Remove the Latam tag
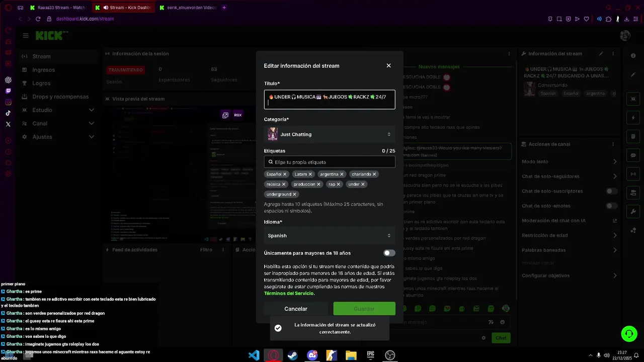This screenshot has width=644, height=362. point(310,174)
